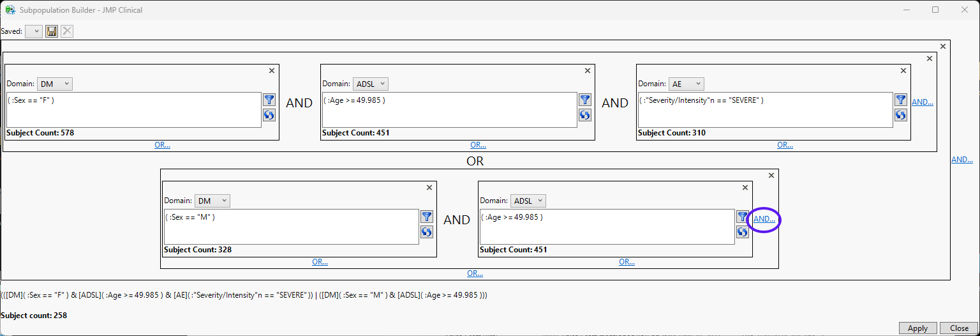Remove the AE Severity condition block
The image size is (980, 336).
(903, 71)
